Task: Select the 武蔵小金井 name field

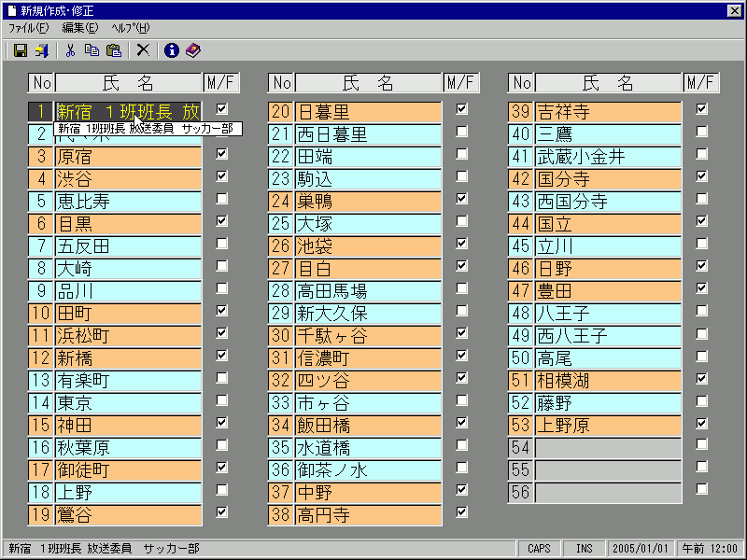Action: coord(609,157)
